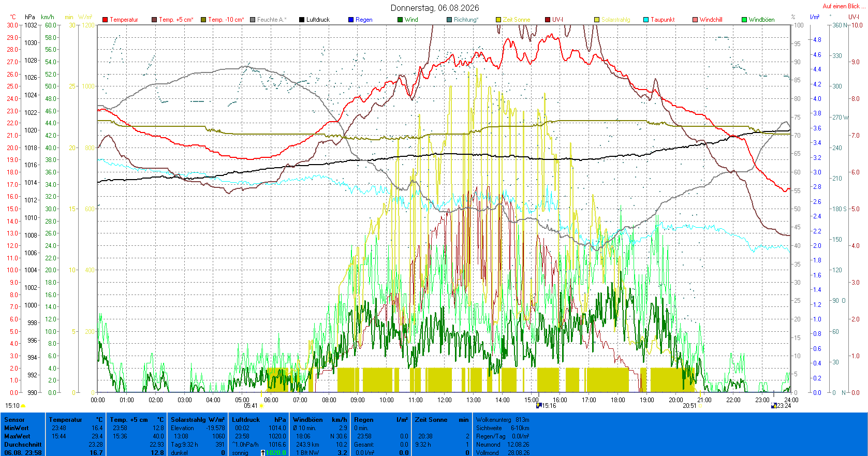Image resolution: width=868 pixels, height=456 pixels.
Task: Click the 'Wolkenunterg. 813m' entry
Action: (503, 420)
